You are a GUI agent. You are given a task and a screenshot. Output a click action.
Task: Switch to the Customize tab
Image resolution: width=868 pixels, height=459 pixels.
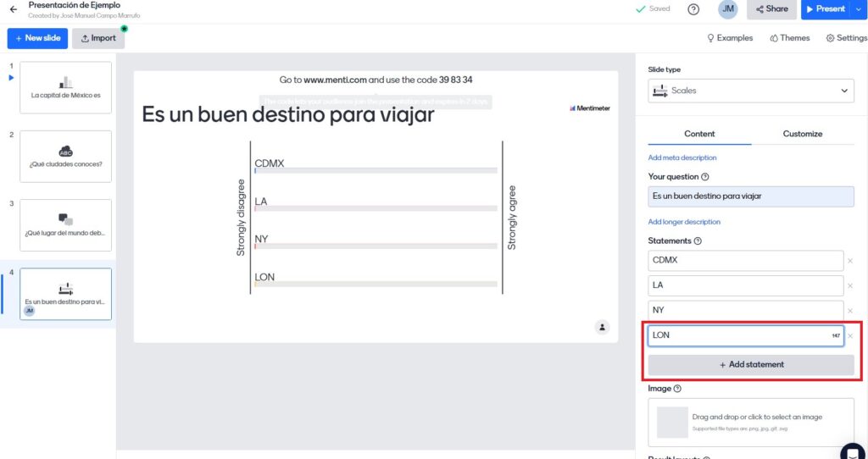(x=802, y=134)
